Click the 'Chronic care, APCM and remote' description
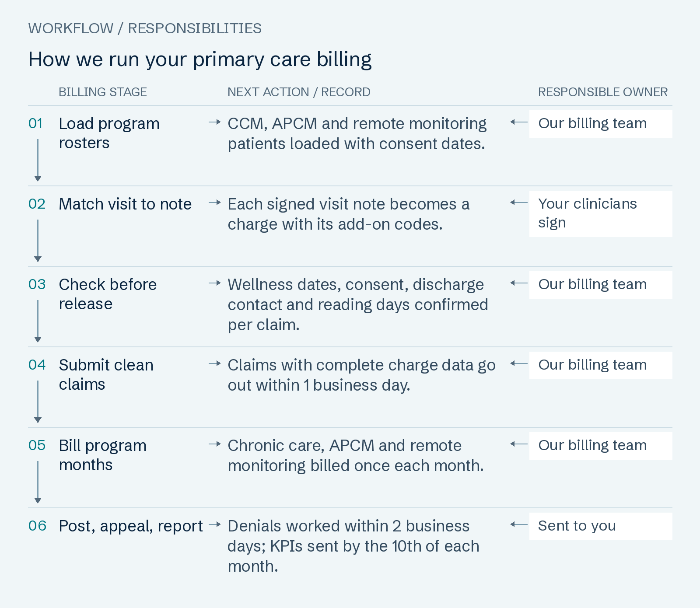The height and width of the screenshot is (608, 700). coord(356,455)
